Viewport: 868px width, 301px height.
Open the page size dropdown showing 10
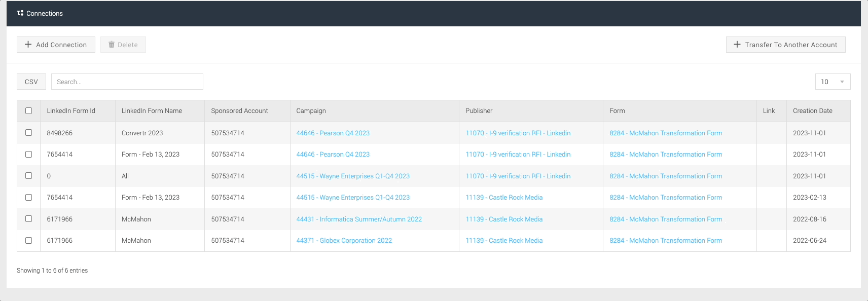pyautogui.click(x=833, y=82)
